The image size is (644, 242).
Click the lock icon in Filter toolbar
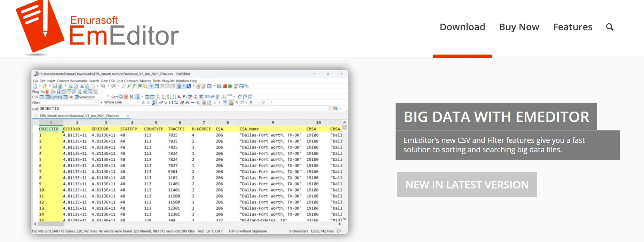(x=231, y=103)
